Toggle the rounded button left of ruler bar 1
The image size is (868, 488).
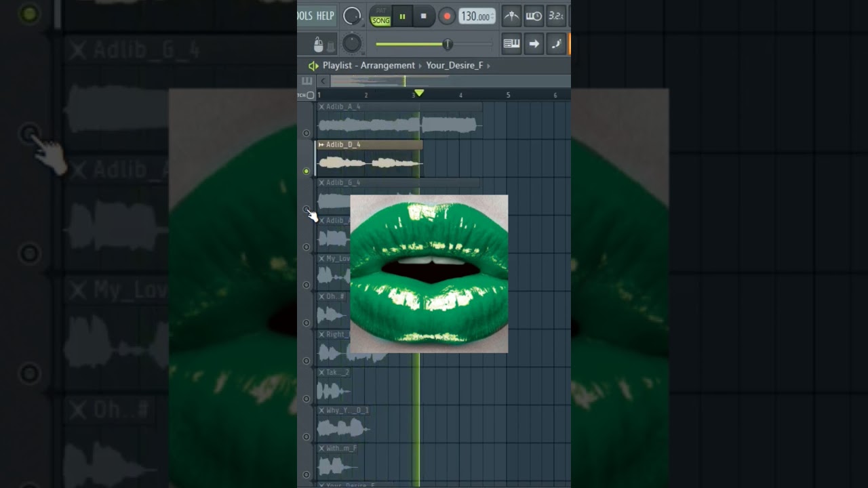pyautogui.click(x=311, y=96)
